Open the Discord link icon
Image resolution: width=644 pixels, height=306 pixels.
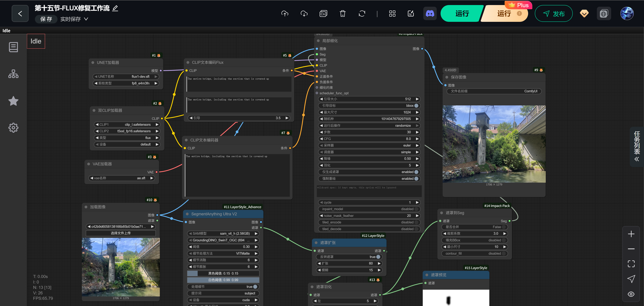pyautogui.click(x=430, y=13)
